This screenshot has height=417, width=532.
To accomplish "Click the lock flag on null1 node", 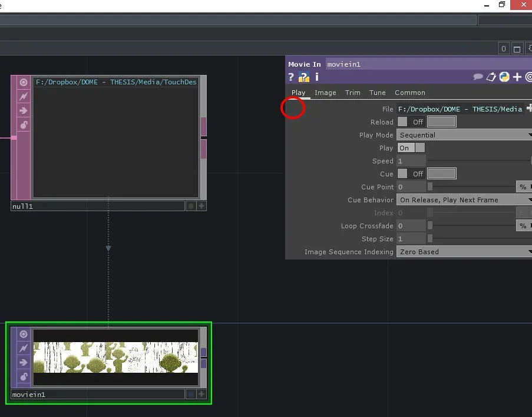I will [x=24, y=124].
